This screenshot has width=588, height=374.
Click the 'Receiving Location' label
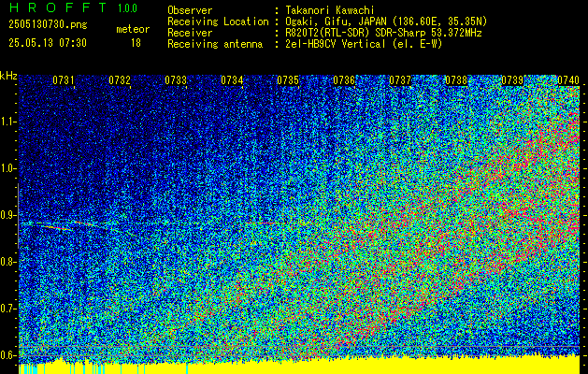pos(218,22)
